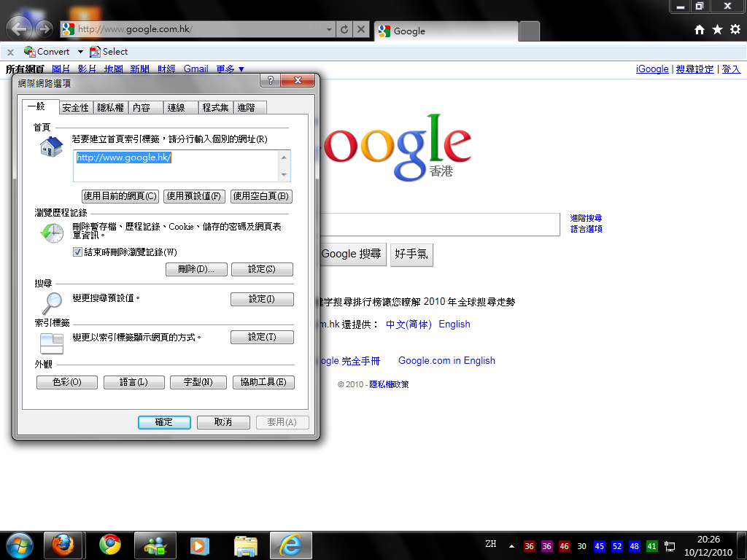Click the search magnifier in address bar
Viewport: 747px width, 560px height.
(315, 29)
